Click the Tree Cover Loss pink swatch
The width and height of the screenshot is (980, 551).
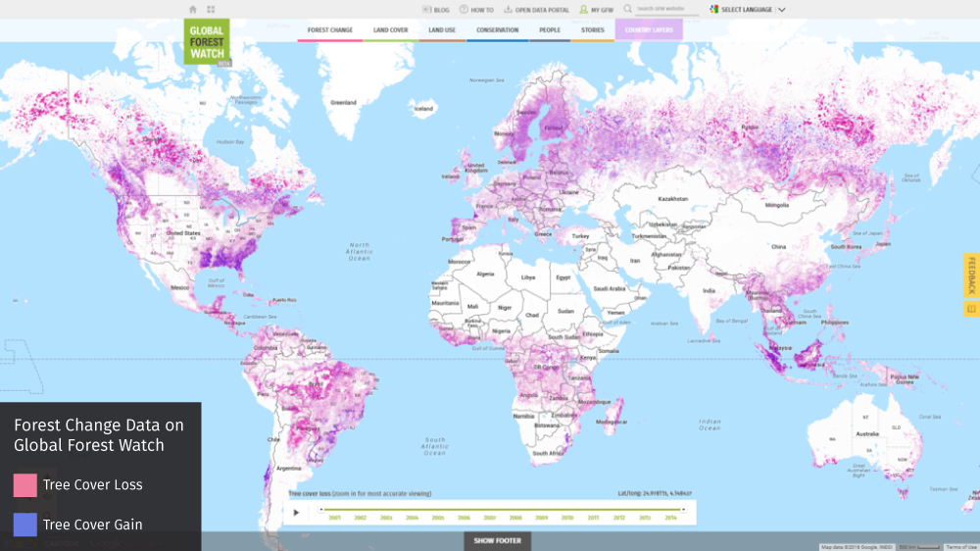(x=25, y=485)
